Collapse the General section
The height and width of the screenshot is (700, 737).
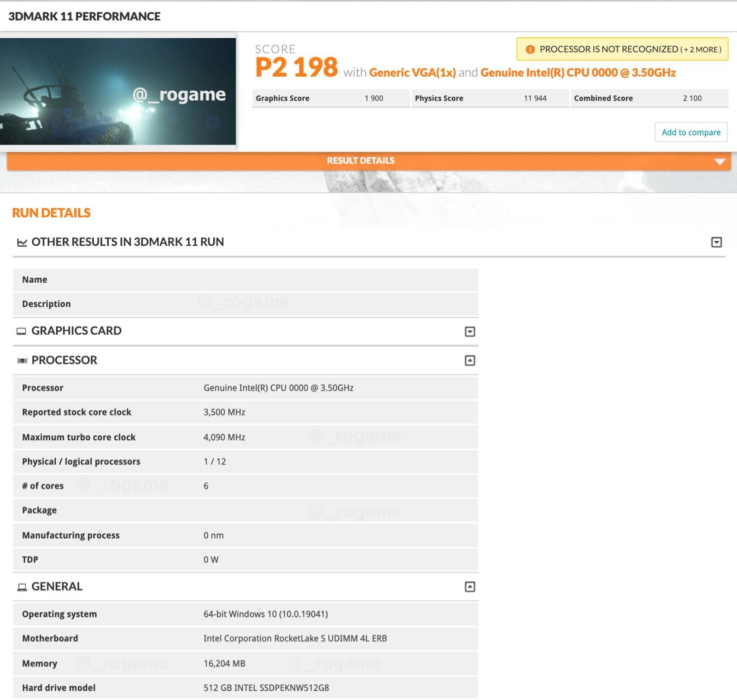pyautogui.click(x=470, y=587)
